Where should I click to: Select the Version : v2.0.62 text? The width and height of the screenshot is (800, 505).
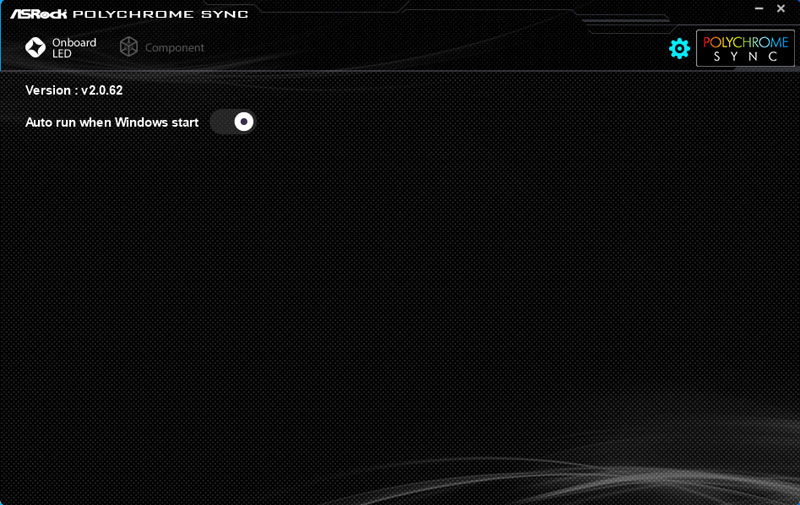74,90
